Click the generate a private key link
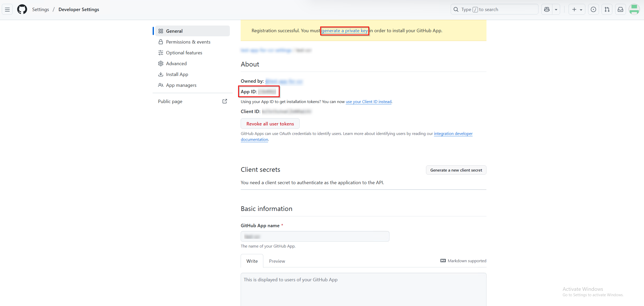This screenshot has width=644, height=306. 344,31
